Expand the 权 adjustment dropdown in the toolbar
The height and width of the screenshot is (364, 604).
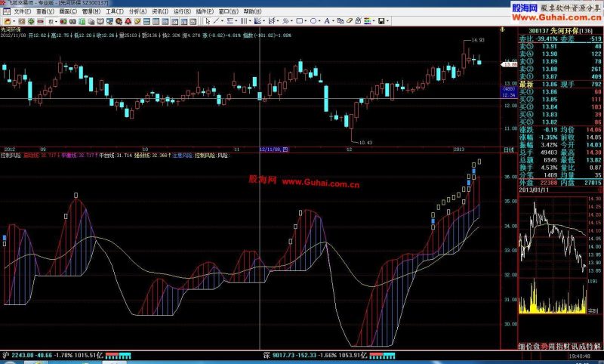click(56, 21)
